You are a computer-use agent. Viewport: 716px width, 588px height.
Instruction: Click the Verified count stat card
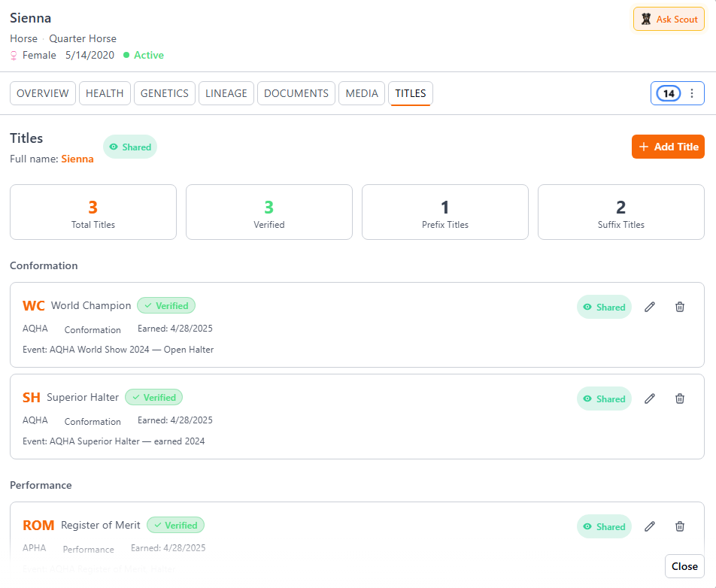click(269, 212)
